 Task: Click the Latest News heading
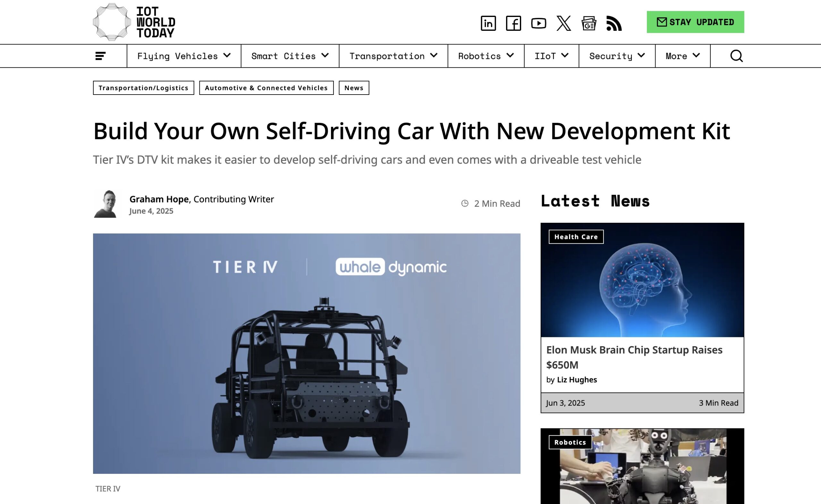pyautogui.click(x=595, y=201)
